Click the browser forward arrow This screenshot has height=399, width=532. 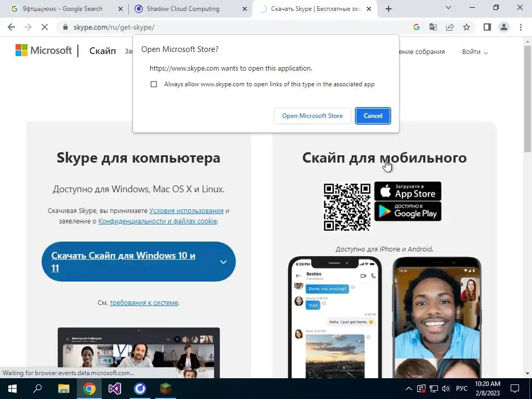pyautogui.click(x=28, y=27)
